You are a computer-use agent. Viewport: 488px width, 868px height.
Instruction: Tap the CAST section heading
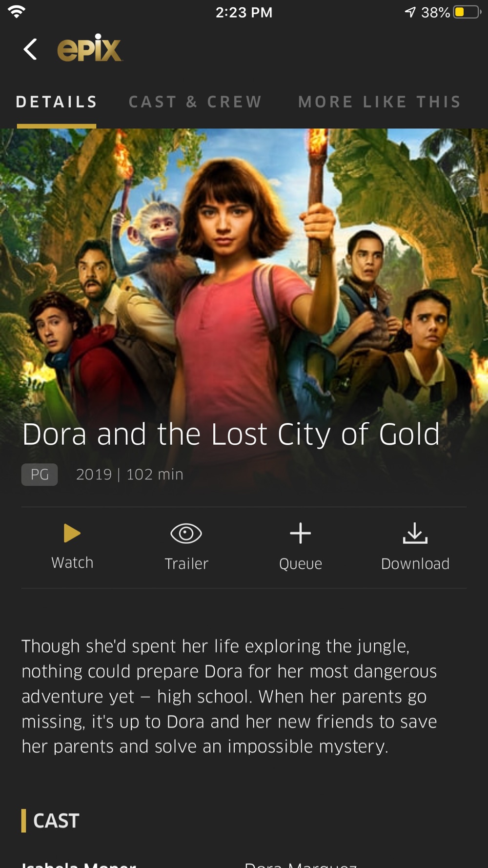point(56,821)
